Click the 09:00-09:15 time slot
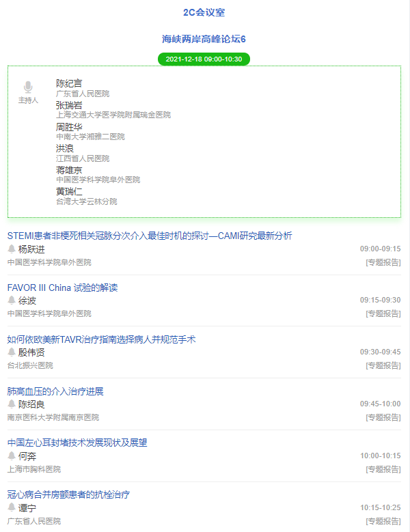This screenshot has width=410, height=532. click(380, 249)
